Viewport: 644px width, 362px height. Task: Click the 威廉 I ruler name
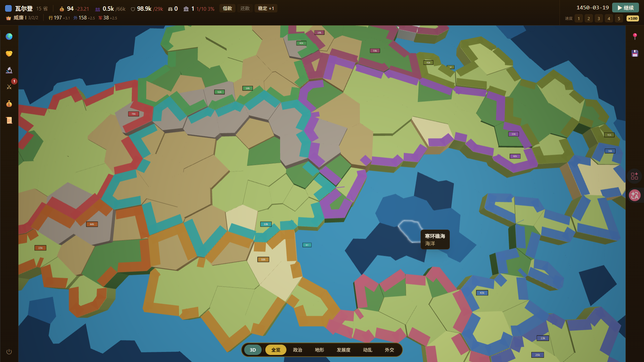coord(20,18)
